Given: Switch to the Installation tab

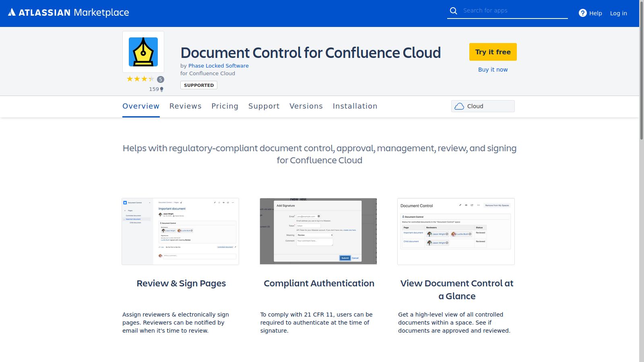Looking at the screenshot, I should (355, 106).
